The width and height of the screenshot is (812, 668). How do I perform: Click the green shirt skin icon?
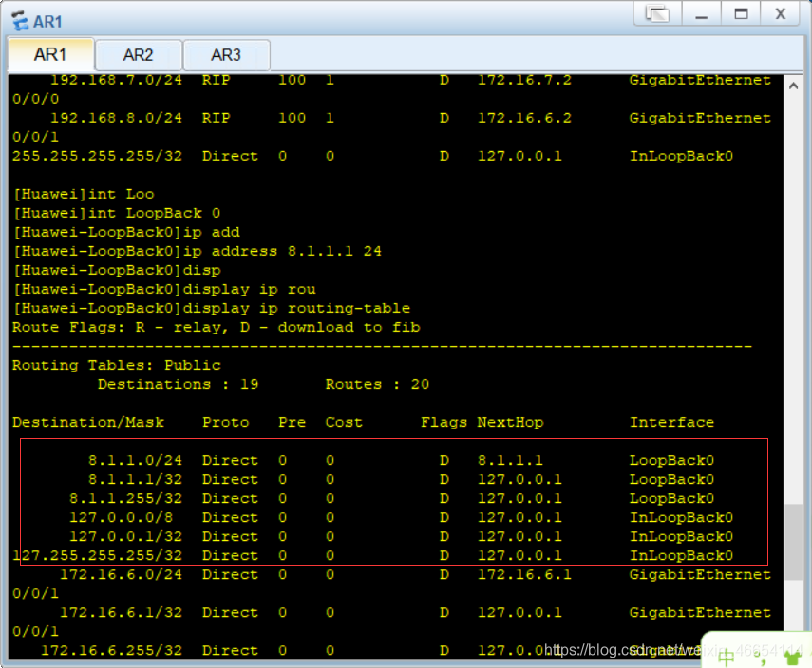click(x=792, y=658)
